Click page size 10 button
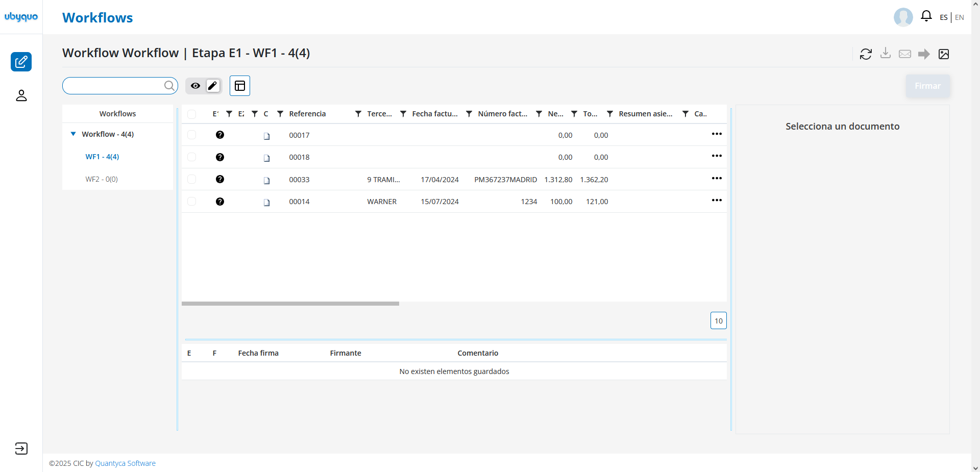Screen dimensions: 980x472 click(x=718, y=320)
